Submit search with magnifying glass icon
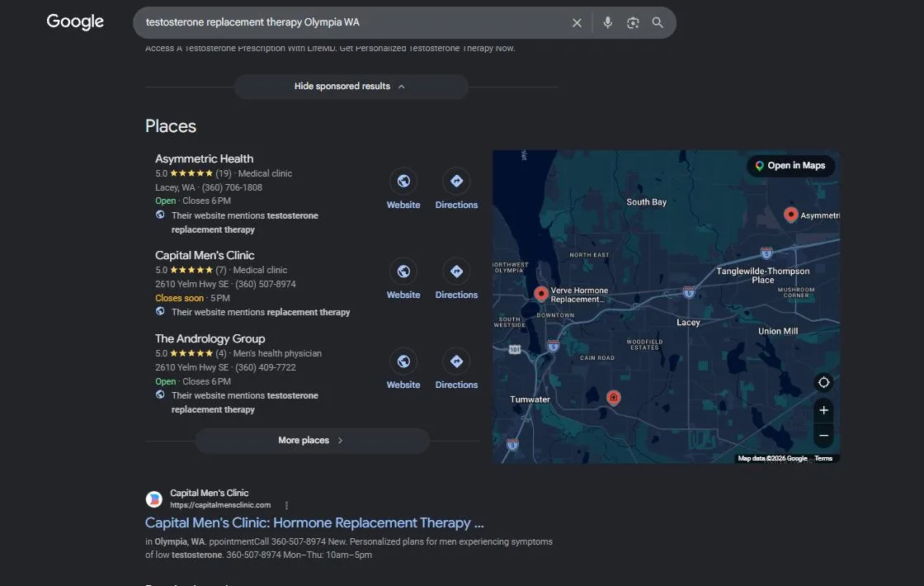 (658, 22)
